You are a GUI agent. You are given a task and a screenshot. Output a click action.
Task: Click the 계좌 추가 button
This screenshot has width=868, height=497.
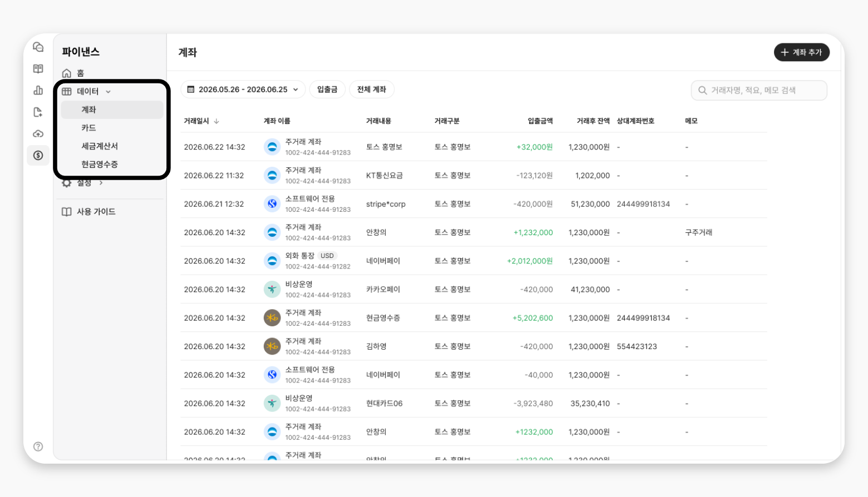pyautogui.click(x=802, y=52)
